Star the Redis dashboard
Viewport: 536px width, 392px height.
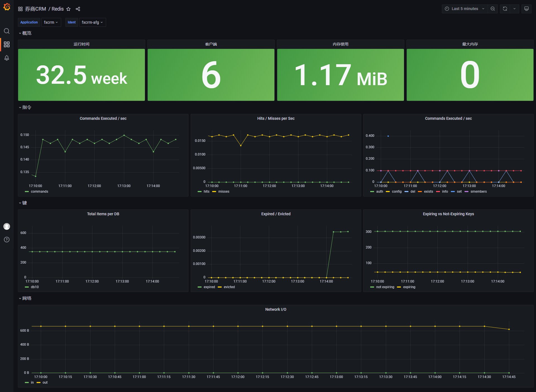68,9
